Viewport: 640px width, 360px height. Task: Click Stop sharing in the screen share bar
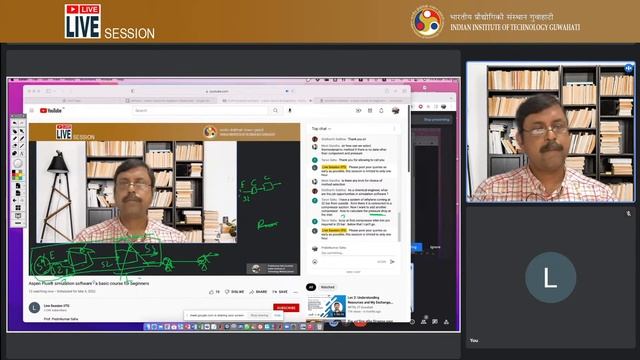coord(259,316)
